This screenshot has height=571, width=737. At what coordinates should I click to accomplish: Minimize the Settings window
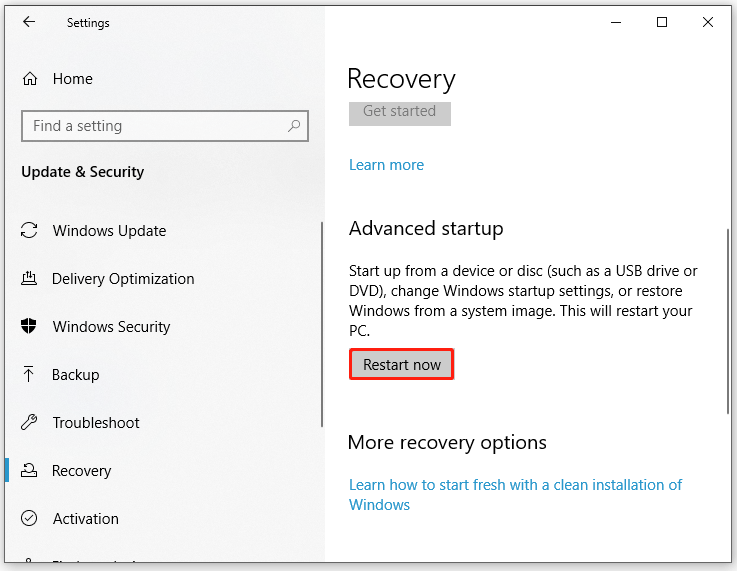coord(616,22)
